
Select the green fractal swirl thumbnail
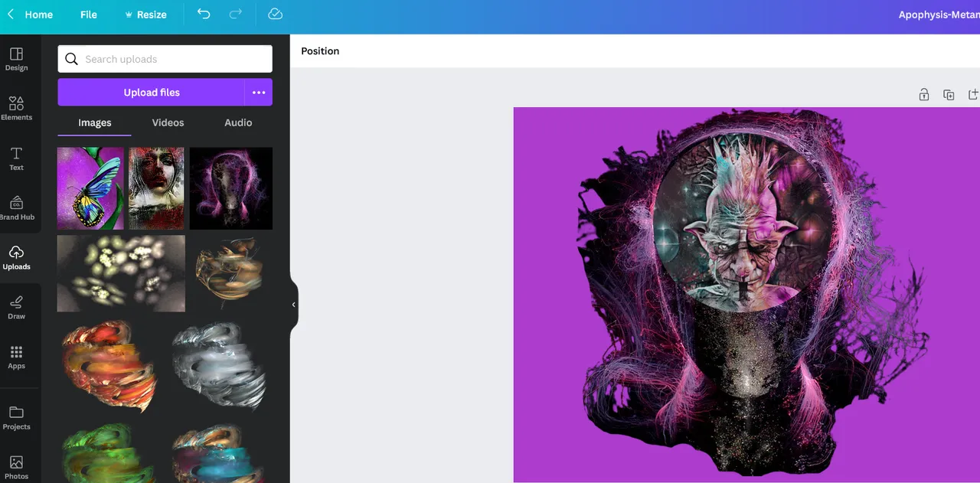coord(109,453)
